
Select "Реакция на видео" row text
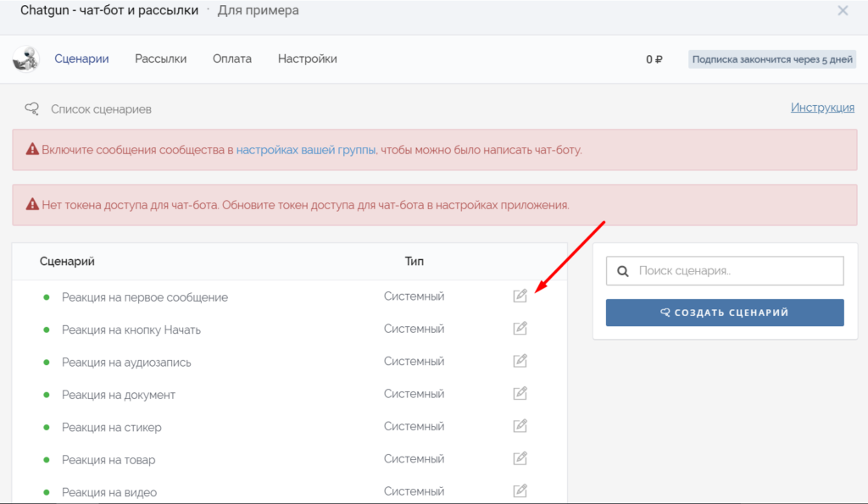(x=109, y=492)
